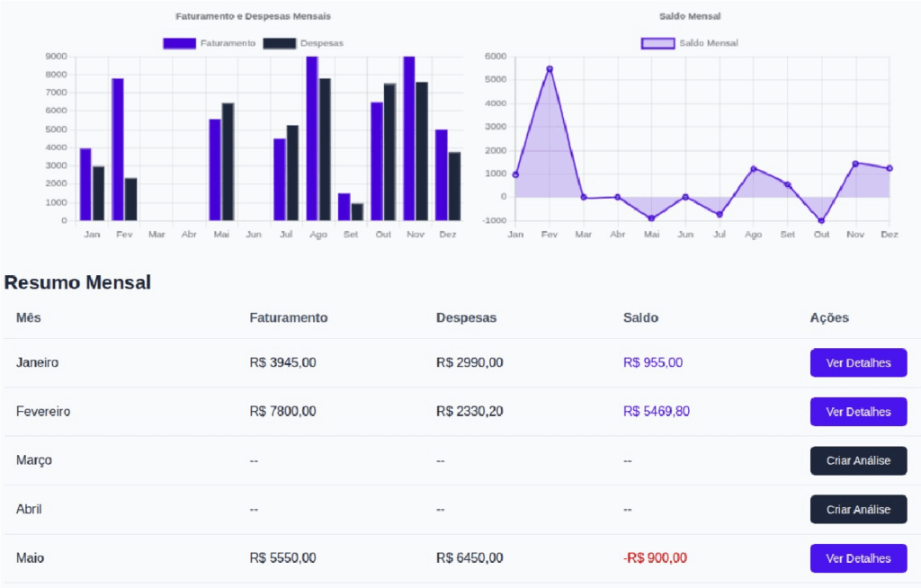Open Ver Detalhes for Fevereiro row
The image size is (921, 588).
pyautogui.click(x=858, y=412)
